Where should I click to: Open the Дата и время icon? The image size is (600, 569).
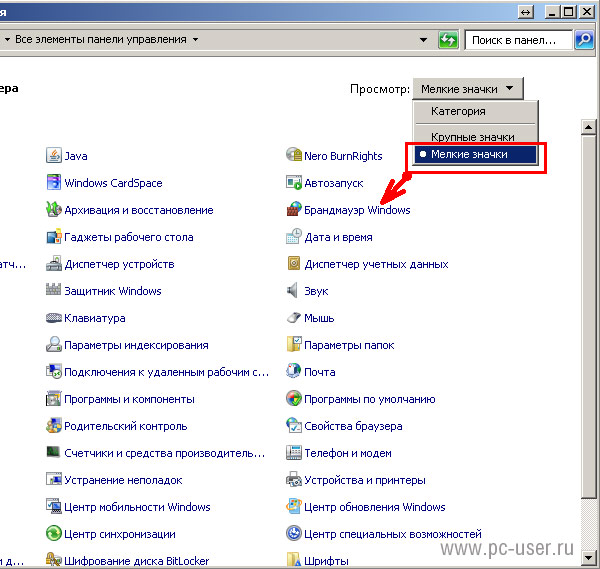pos(294,236)
